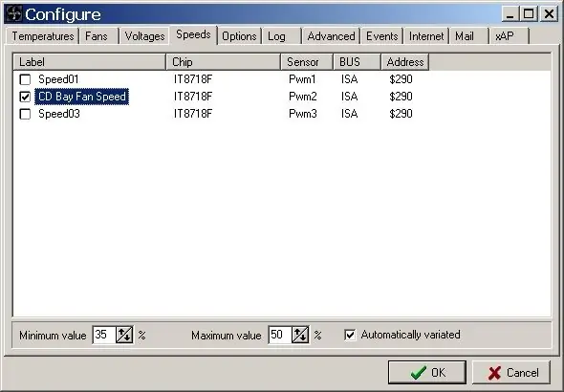This screenshot has width=564, height=392.
Task: Select the CD Bay Fan Speed label
Action: [81, 97]
